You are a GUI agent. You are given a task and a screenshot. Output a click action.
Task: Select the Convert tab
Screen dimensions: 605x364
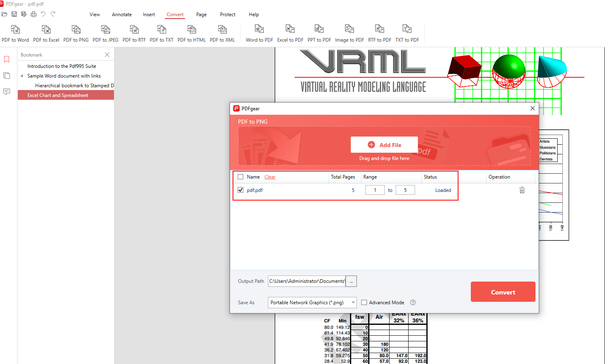175,15
